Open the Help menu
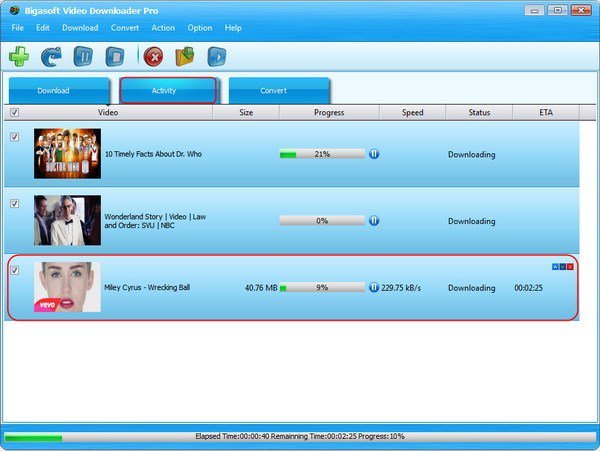The width and height of the screenshot is (600, 451). 233,28
